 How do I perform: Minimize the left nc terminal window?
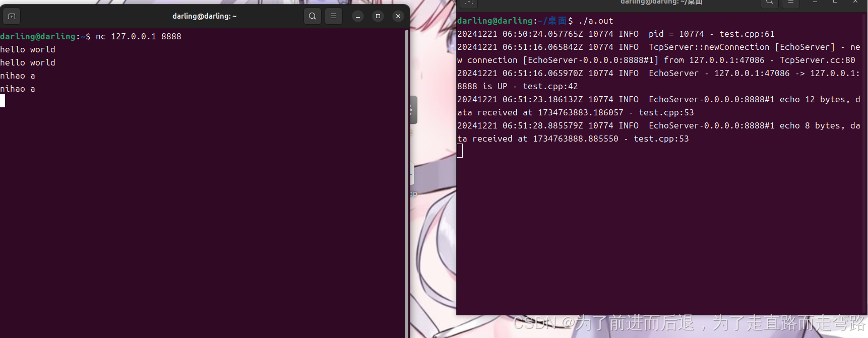(x=358, y=16)
